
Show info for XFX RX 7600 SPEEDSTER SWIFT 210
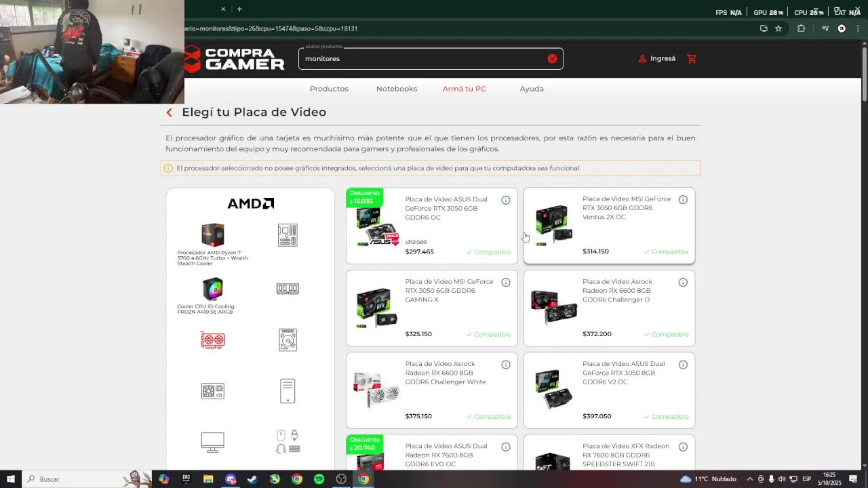(x=683, y=447)
